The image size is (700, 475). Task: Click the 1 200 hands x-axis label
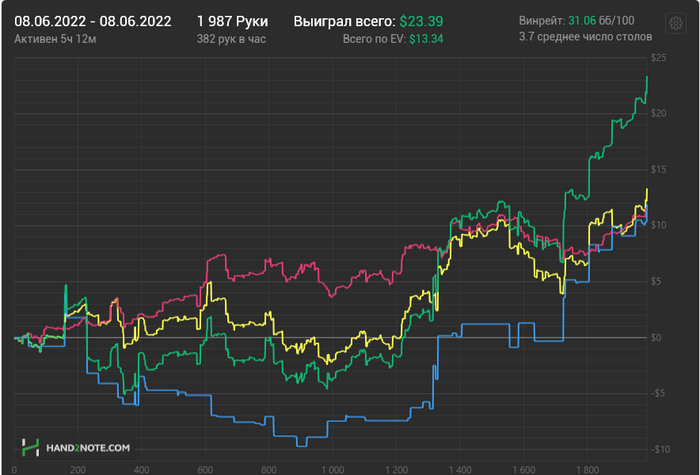396,470
